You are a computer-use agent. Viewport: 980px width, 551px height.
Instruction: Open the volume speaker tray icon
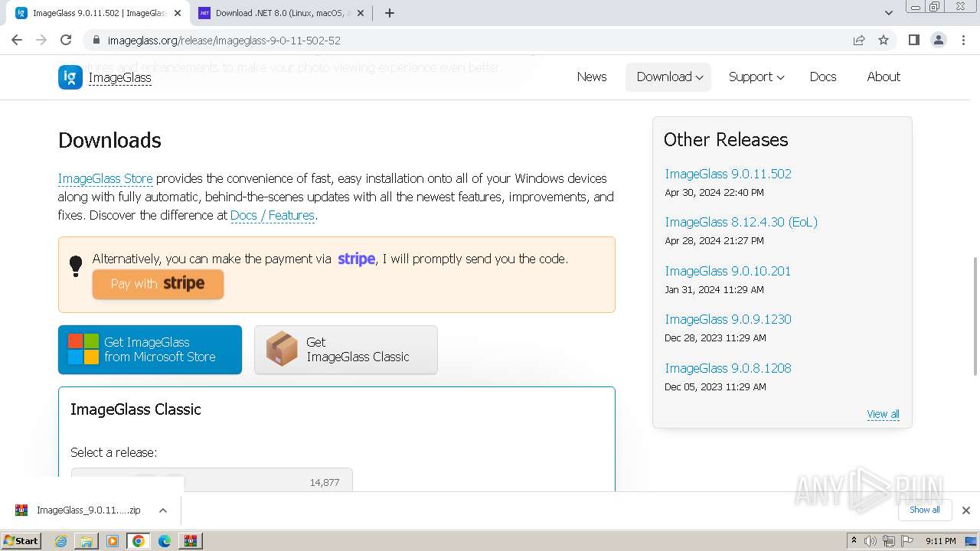pyautogui.click(x=871, y=541)
